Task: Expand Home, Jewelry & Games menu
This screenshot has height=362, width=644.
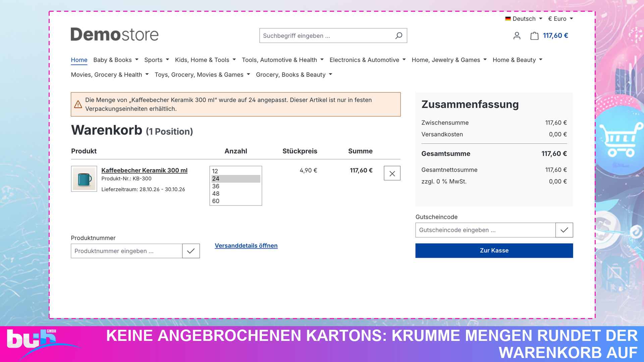Action: coord(449,60)
